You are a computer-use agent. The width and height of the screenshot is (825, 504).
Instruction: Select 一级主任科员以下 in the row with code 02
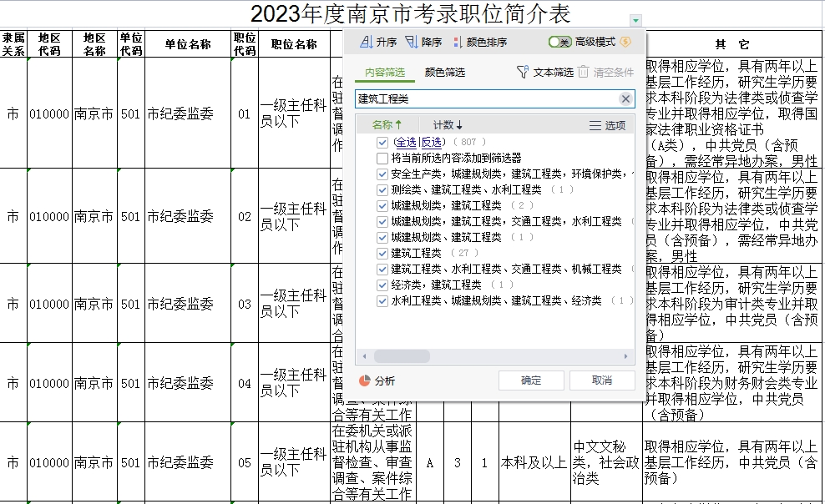294,216
